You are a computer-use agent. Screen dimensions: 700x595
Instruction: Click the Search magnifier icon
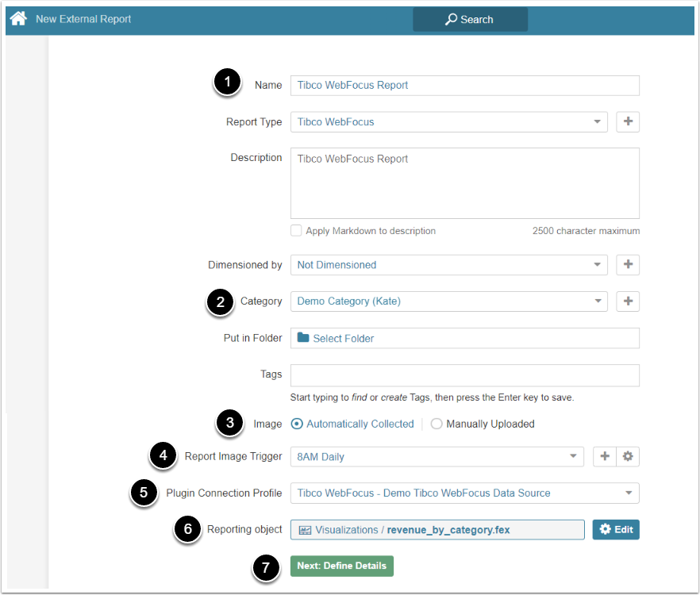(x=451, y=19)
